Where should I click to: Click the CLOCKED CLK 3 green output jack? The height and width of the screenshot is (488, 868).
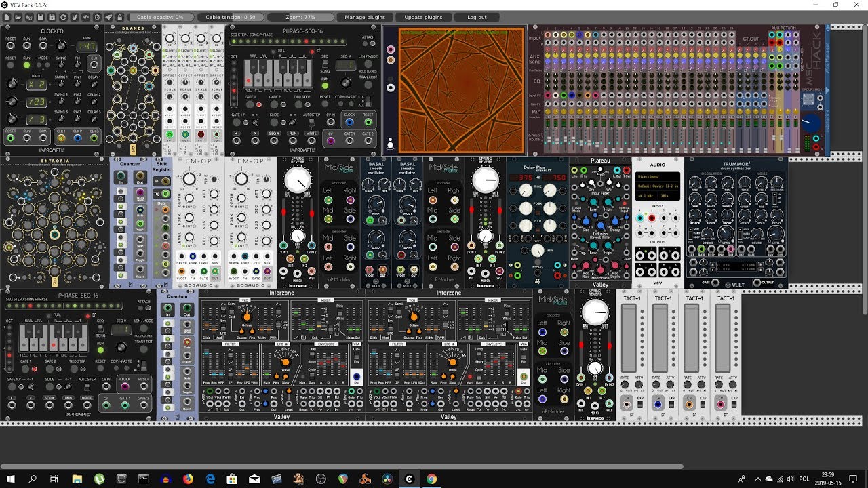coord(94,138)
